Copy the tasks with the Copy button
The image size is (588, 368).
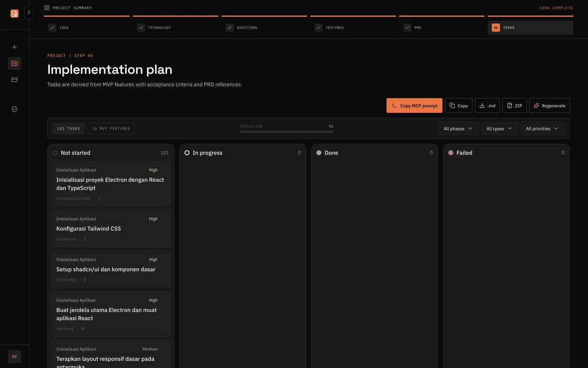click(x=459, y=105)
